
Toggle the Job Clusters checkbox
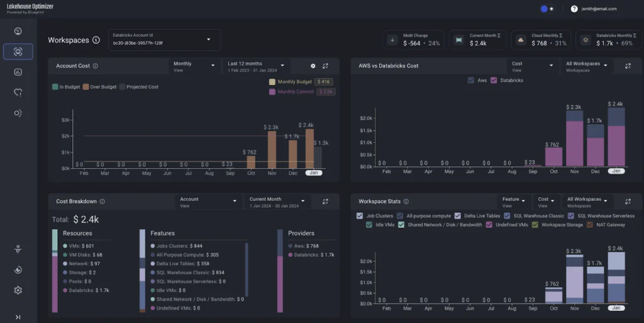[360, 216]
